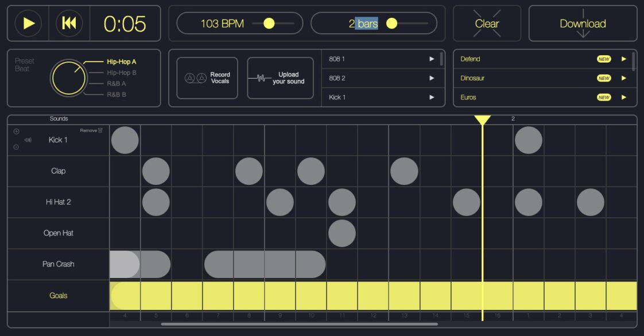Remove the Kick 1 track
The image size is (644, 336).
tap(91, 130)
